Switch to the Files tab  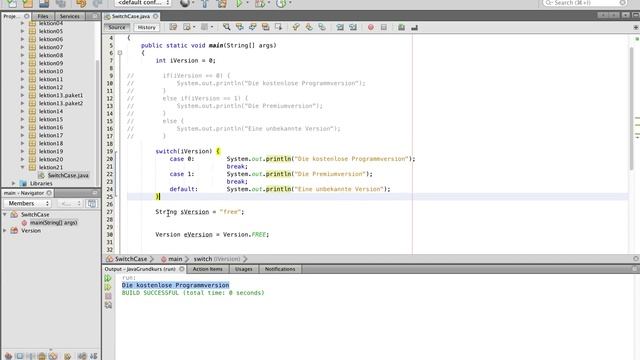(x=42, y=16)
